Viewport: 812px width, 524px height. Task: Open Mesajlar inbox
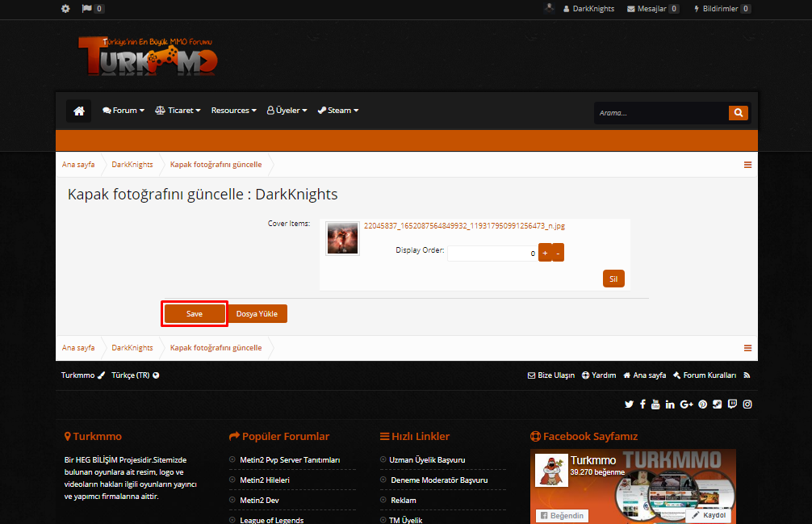click(652, 8)
